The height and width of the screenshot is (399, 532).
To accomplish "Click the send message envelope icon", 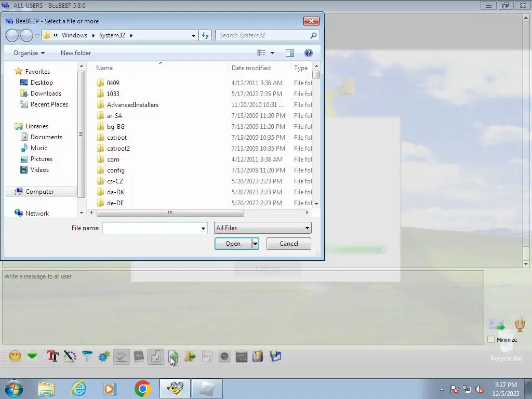I will coord(497,324).
